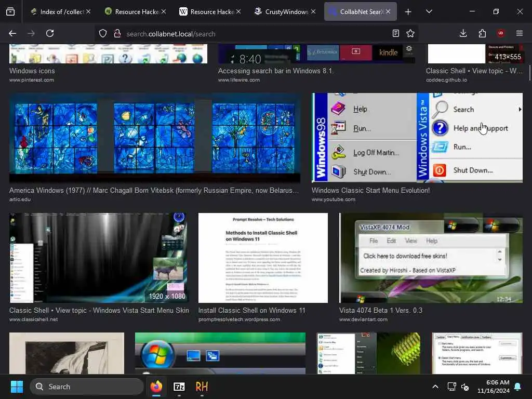
Task: View site security padlock info
Action: tap(117, 34)
